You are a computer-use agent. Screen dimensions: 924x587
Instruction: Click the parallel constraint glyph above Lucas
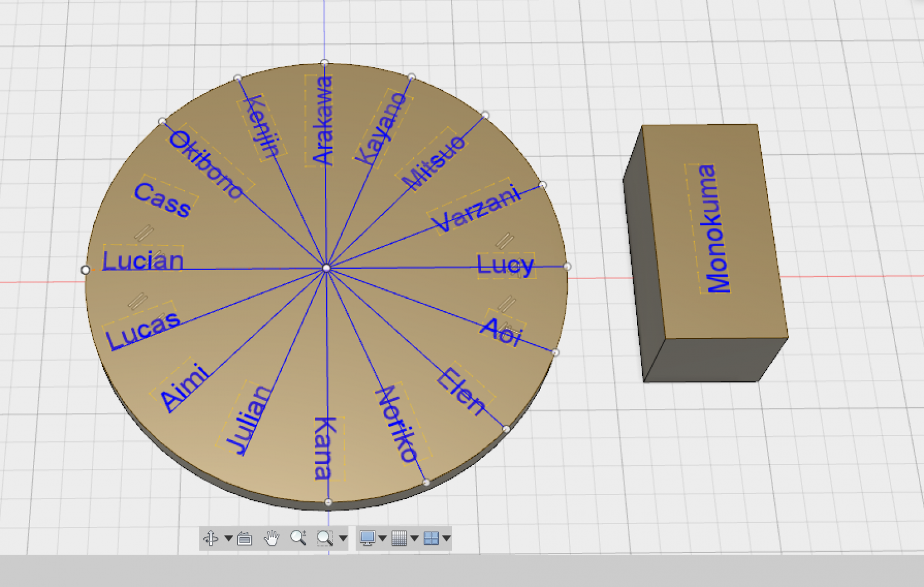137,301
